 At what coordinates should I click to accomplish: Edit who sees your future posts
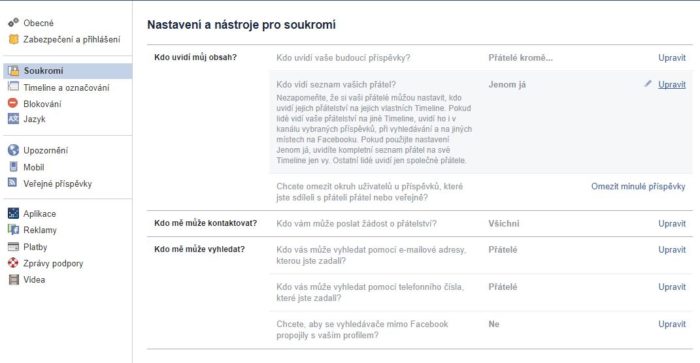pos(671,58)
